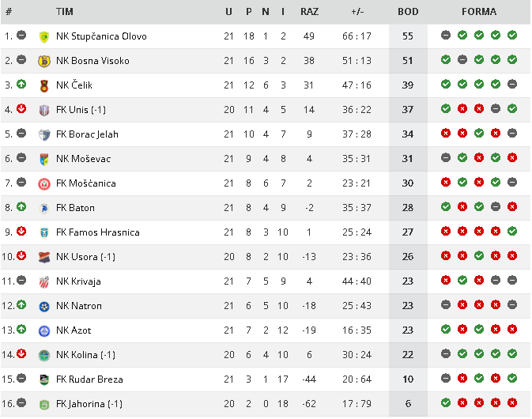This screenshot has width=532, height=419.
Task: Click the last form icon for NK Čelik
Action: click(x=512, y=85)
